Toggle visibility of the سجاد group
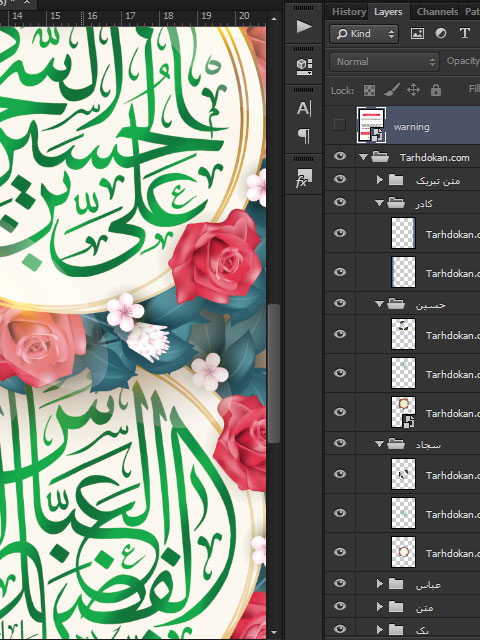Viewport: 480px width, 640px height. [x=340, y=443]
